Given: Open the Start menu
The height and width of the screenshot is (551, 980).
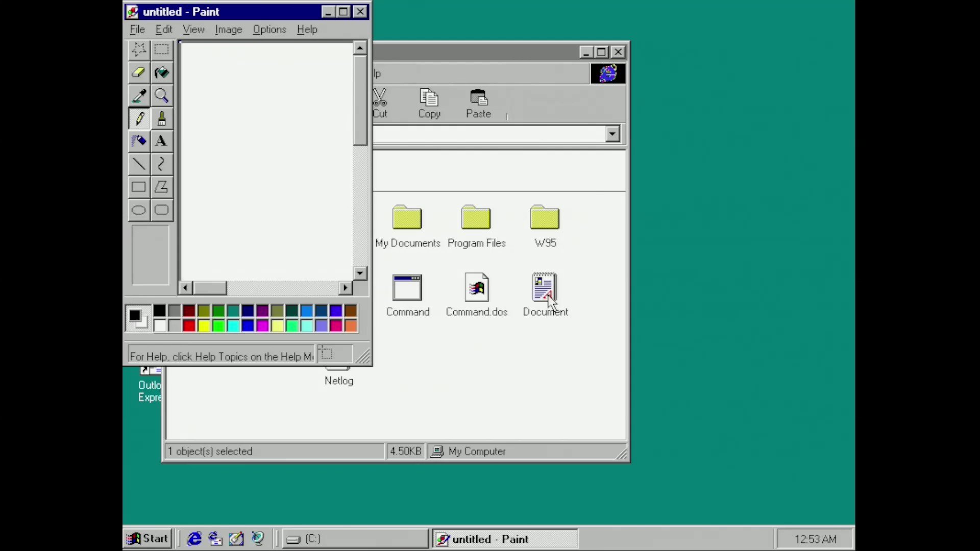Looking at the screenshot, I should click(148, 539).
